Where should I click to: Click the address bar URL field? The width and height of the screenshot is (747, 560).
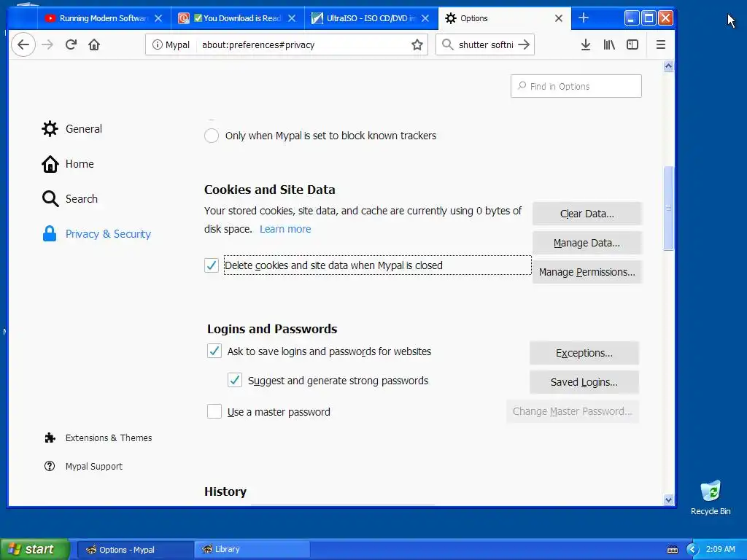click(303, 44)
